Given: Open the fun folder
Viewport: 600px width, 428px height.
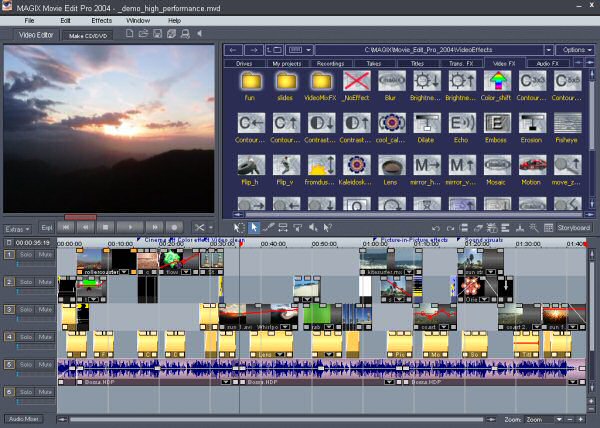Looking at the screenshot, I should tap(251, 81).
